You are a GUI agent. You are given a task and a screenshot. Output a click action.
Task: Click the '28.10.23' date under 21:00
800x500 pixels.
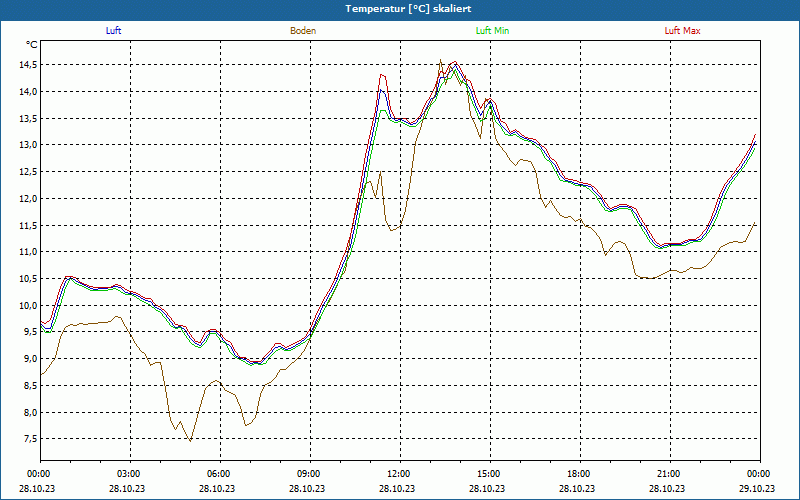pos(666,488)
